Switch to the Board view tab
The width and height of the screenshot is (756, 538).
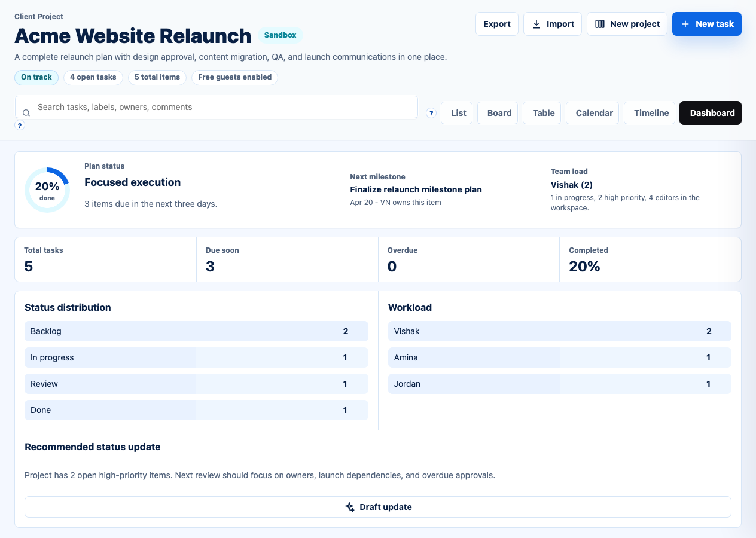click(499, 113)
